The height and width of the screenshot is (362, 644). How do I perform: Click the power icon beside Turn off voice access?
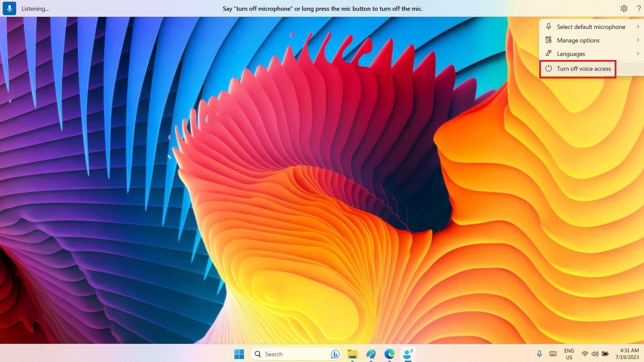(549, 68)
